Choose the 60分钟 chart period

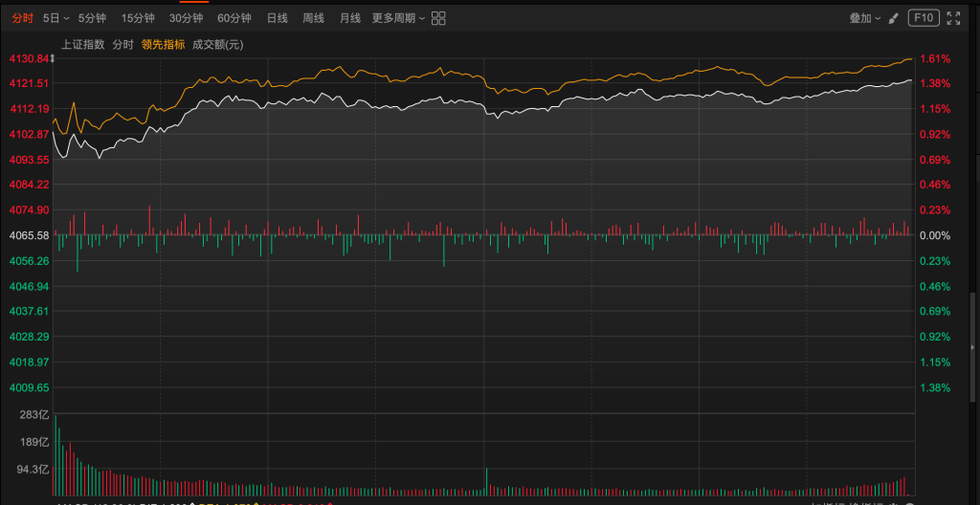point(234,18)
